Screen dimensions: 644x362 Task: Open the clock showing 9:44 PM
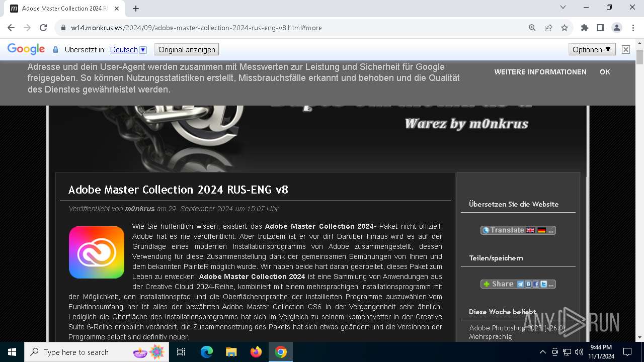point(601,352)
